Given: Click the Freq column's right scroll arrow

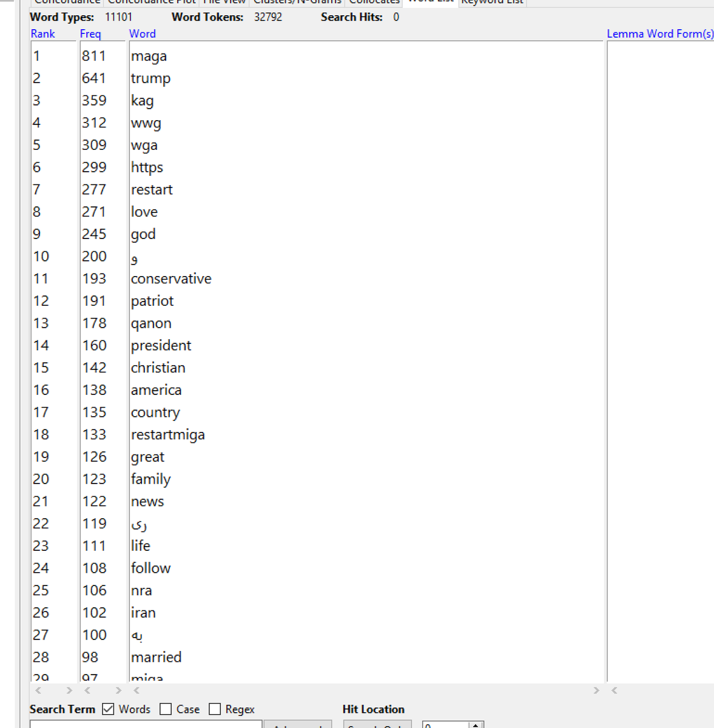Looking at the screenshot, I should (118, 690).
